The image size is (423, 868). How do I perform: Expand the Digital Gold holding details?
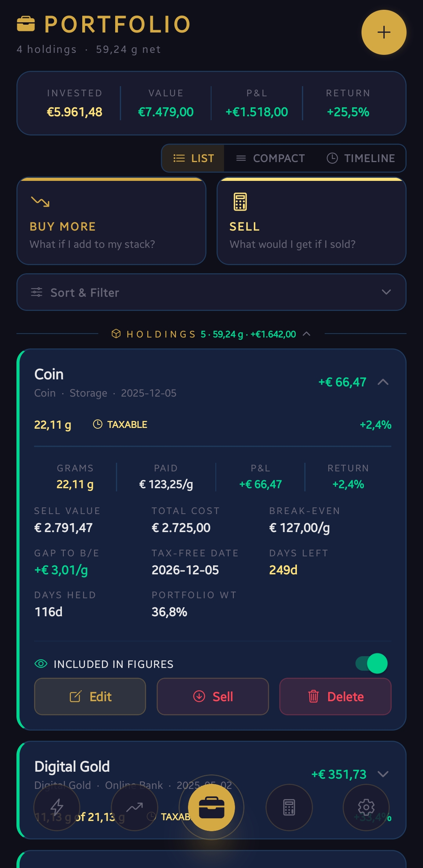click(383, 774)
